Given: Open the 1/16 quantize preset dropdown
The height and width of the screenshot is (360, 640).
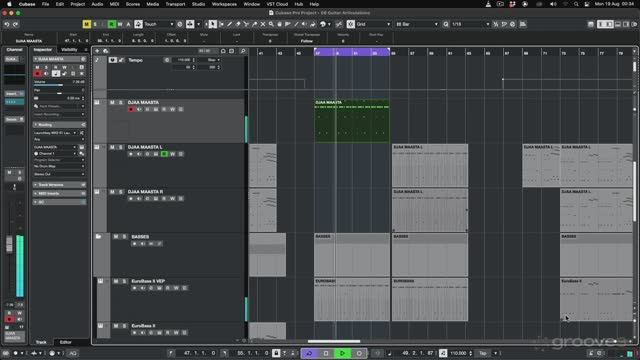Looking at the screenshot, I should click(x=470, y=24).
